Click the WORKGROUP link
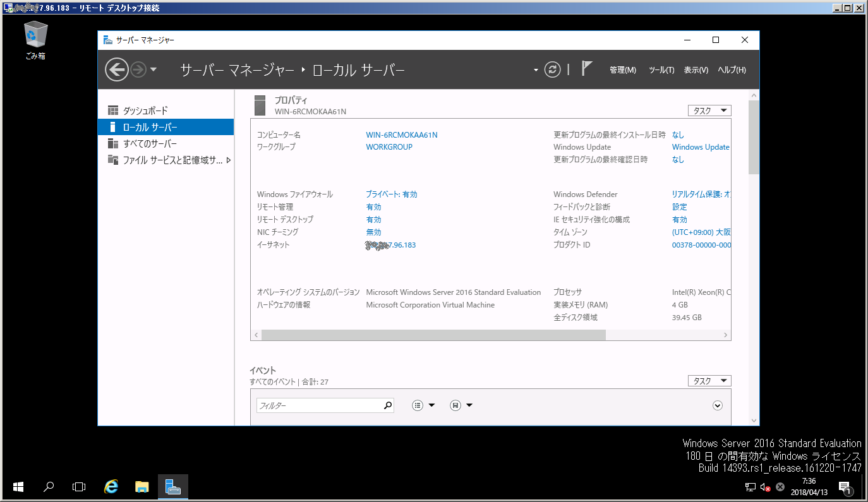Viewport: 868px width, 502px height. (x=389, y=147)
